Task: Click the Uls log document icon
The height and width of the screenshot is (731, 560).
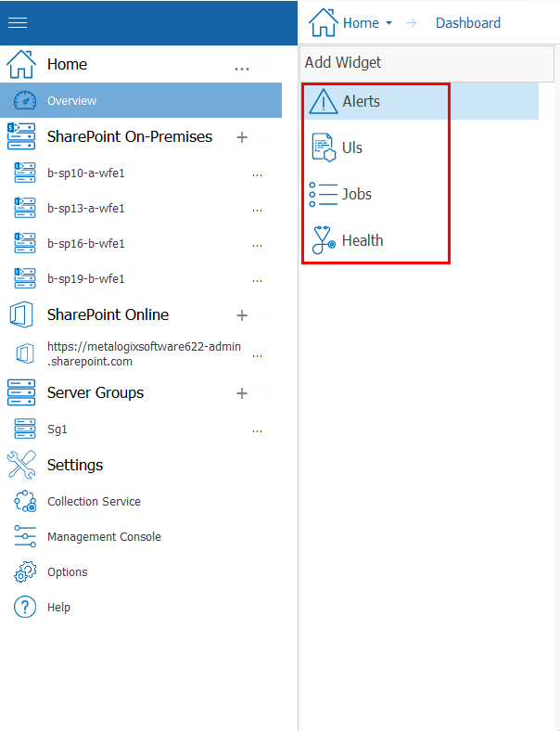Action: pos(324,147)
